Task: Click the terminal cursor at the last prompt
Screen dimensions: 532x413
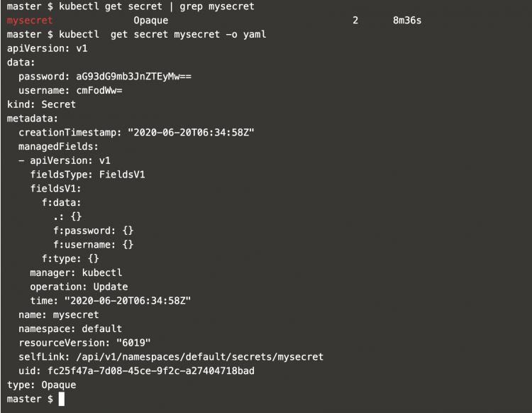Action: (62, 400)
